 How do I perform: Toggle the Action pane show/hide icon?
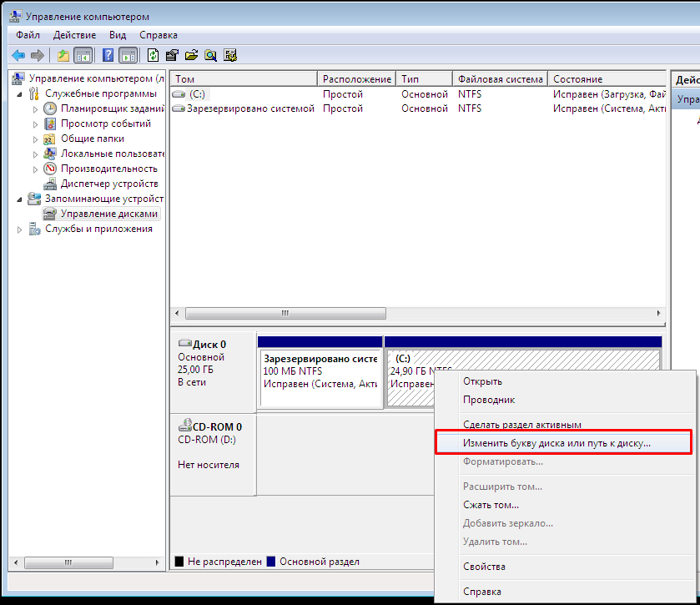pyautogui.click(x=128, y=55)
